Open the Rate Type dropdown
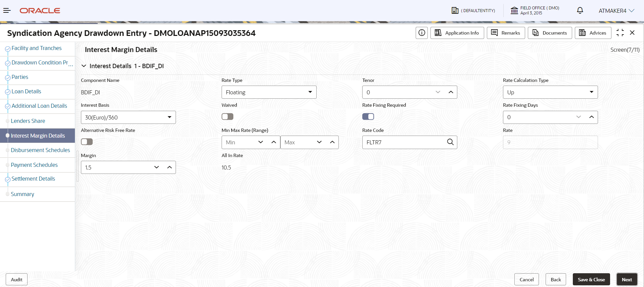The height and width of the screenshot is (287, 644). tap(269, 92)
